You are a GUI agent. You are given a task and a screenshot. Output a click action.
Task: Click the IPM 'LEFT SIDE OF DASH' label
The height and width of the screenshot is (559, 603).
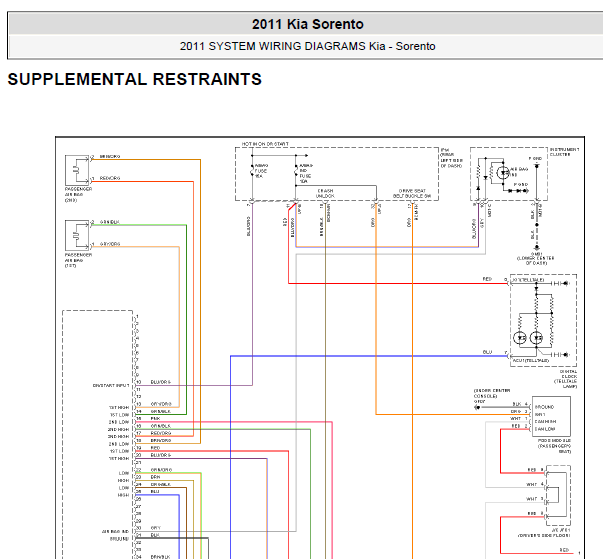coord(452,163)
